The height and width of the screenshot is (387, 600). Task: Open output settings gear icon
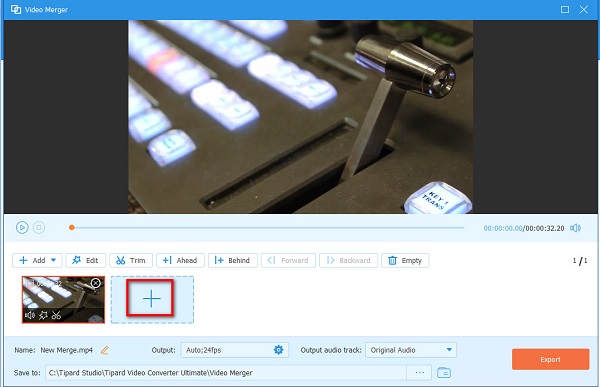[279, 349]
